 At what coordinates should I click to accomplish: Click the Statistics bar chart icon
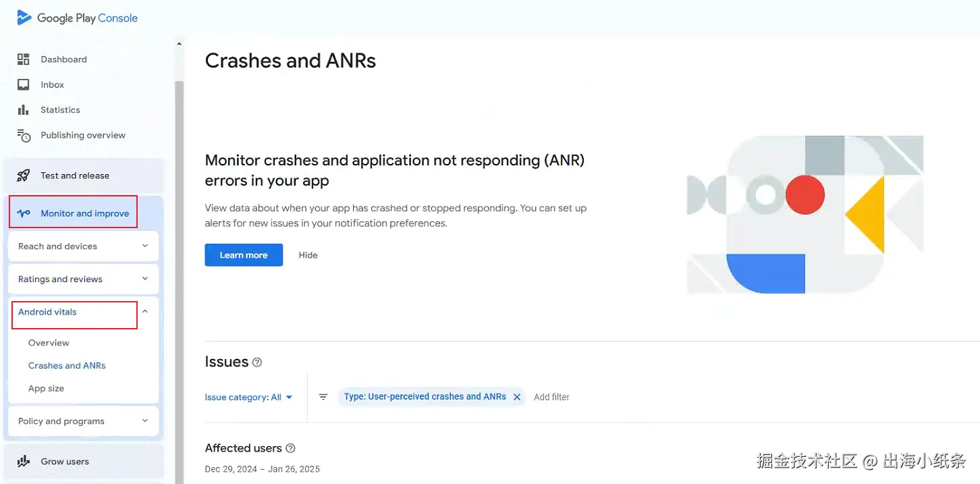pos(24,110)
